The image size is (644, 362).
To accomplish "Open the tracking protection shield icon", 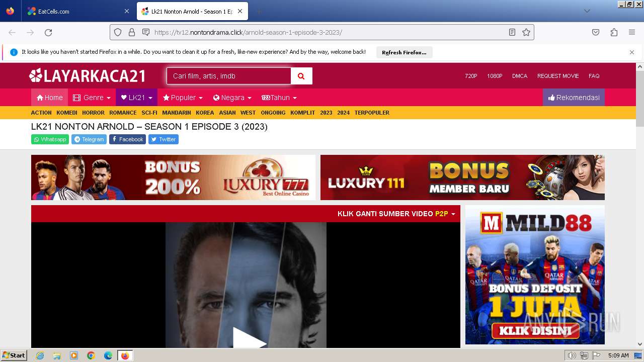I will point(118,32).
